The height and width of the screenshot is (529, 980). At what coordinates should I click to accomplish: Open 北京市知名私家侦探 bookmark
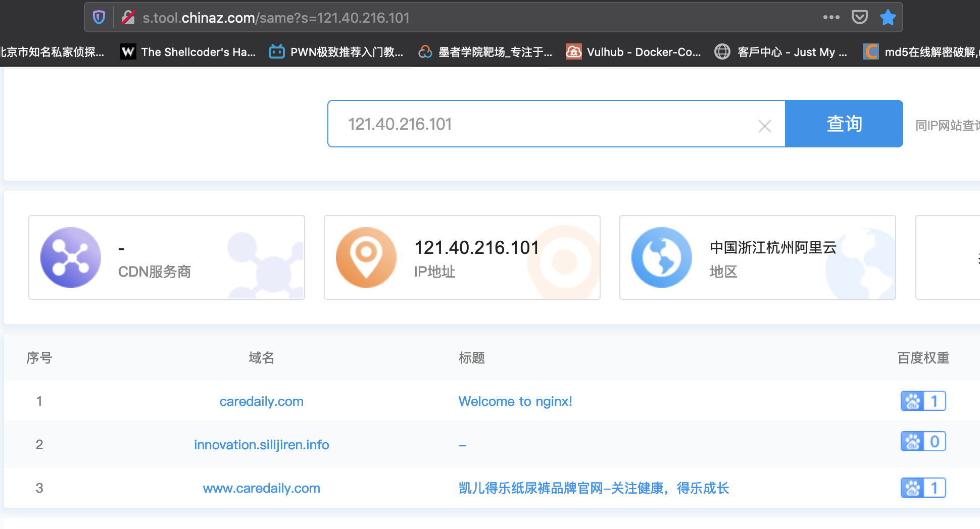click(x=52, y=51)
